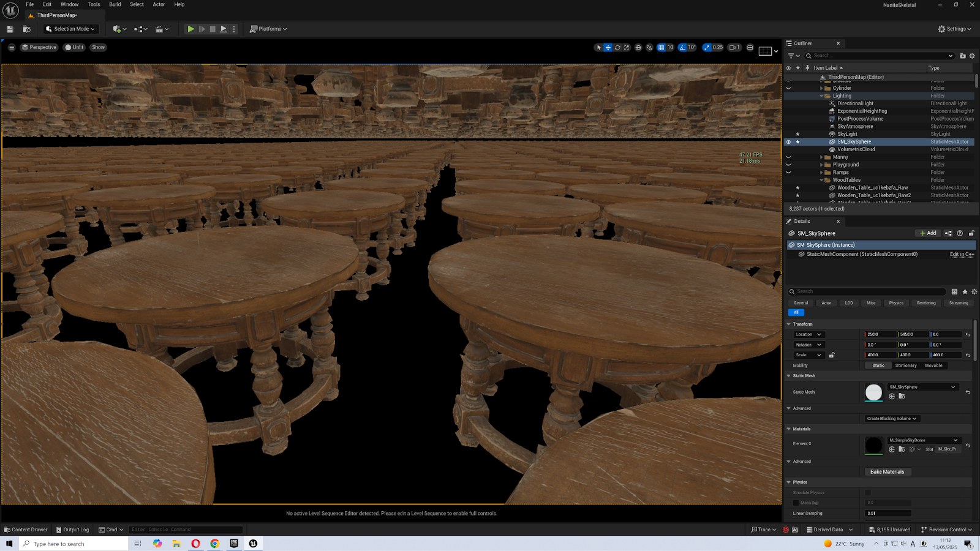Select the LOD filter tab

[849, 303]
